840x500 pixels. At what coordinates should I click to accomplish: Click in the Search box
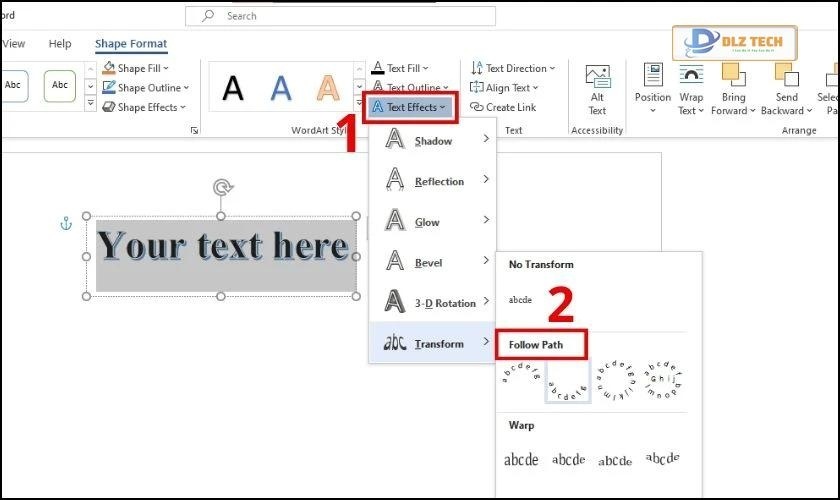[x=340, y=16]
